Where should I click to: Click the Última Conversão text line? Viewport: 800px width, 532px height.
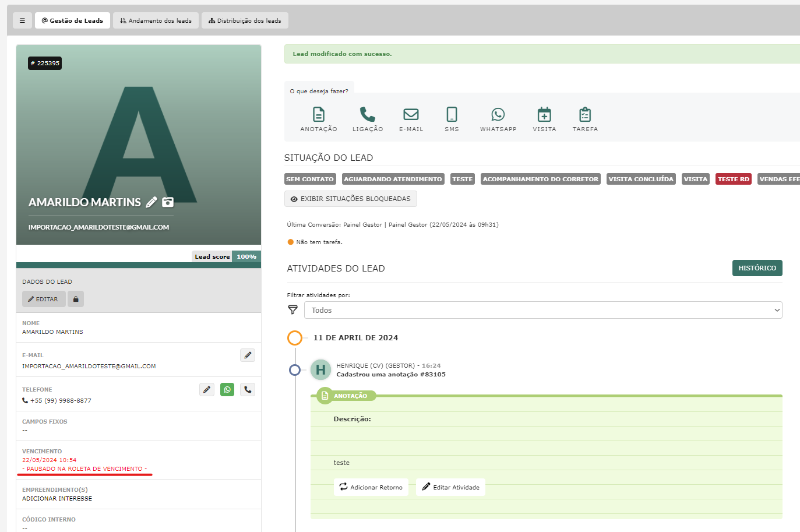tap(393, 225)
